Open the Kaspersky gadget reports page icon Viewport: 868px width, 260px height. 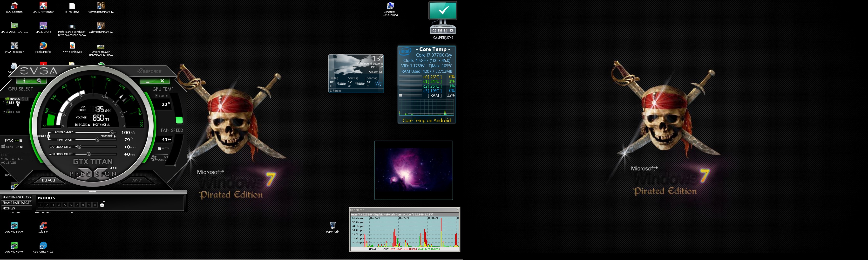[446, 31]
